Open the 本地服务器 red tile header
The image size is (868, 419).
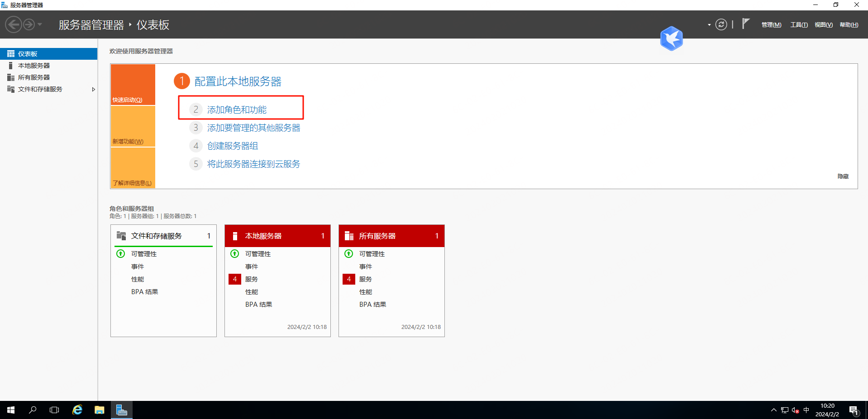tap(277, 236)
